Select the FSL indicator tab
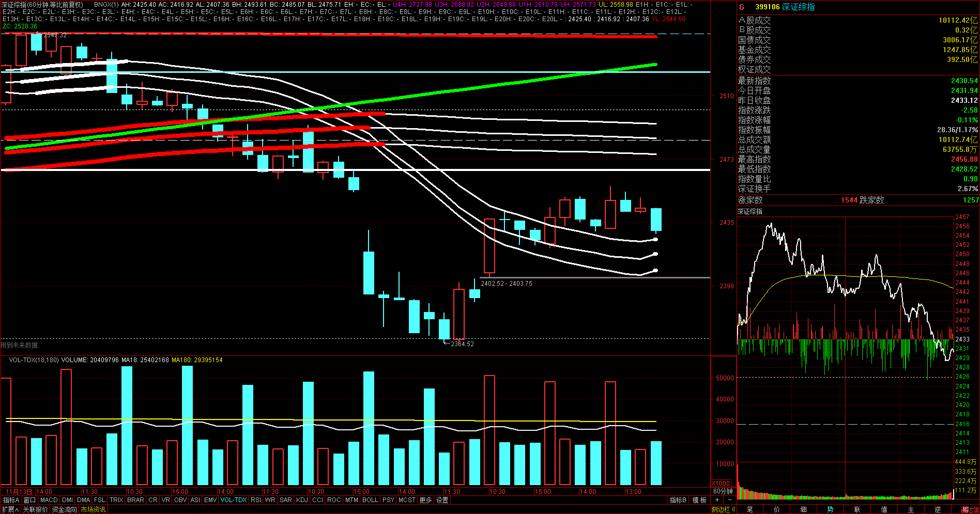The width and height of the screenshot is (980, 514). [99, 500]
